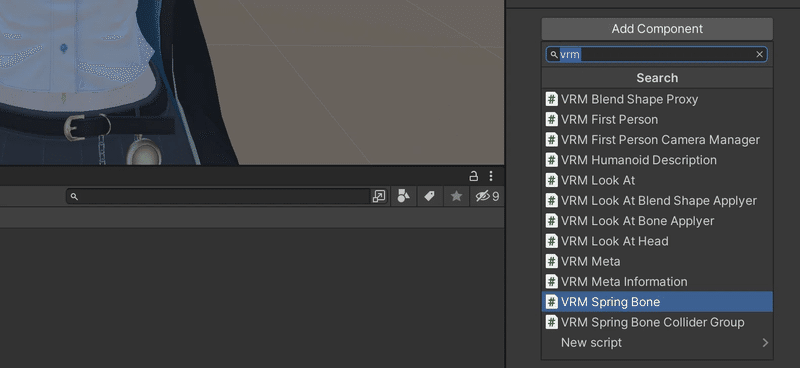The height and width of the screenshot is (368, 800).
Task: Click the Add Component button
Action: [x=657, y=29]
